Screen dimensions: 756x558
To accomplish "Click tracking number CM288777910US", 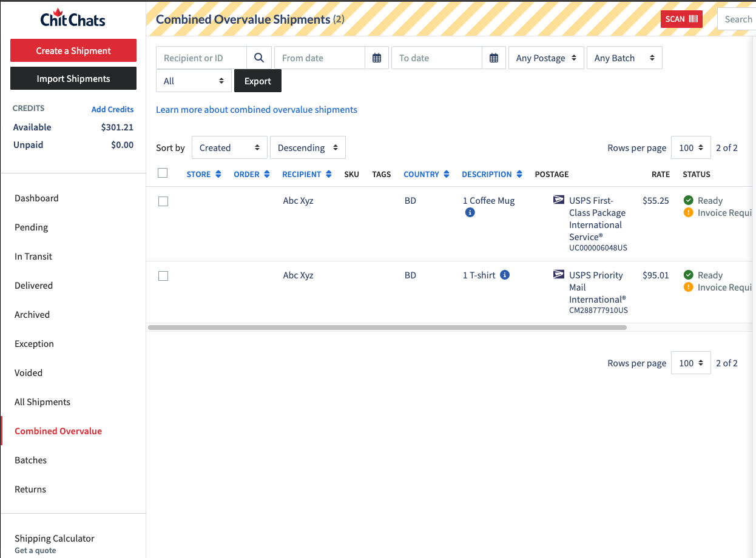I will 598,311.
